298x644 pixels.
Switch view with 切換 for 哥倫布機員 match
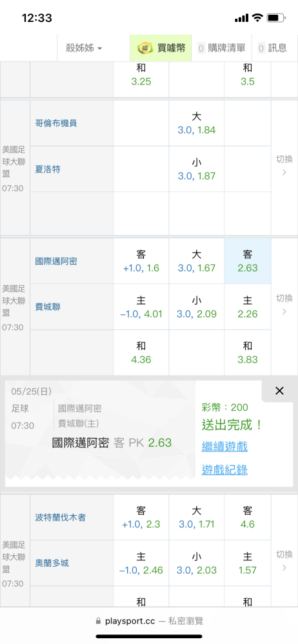tap(284, 166)
